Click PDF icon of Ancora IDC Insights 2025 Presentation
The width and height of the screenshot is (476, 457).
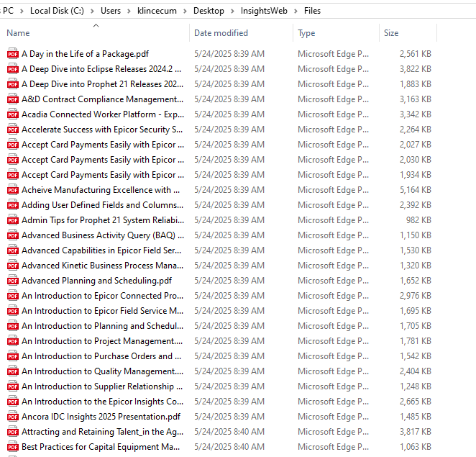pyautogui.click(x=13, y=417)
